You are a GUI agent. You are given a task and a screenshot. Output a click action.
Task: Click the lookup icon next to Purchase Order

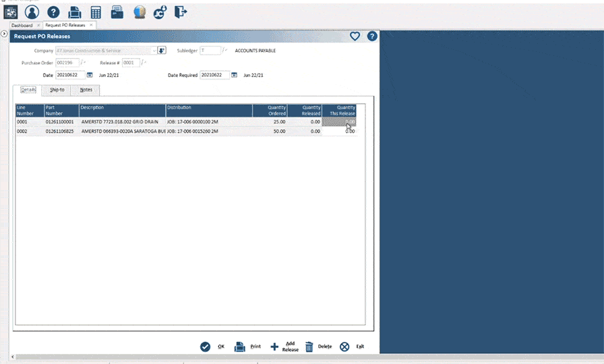83,63
